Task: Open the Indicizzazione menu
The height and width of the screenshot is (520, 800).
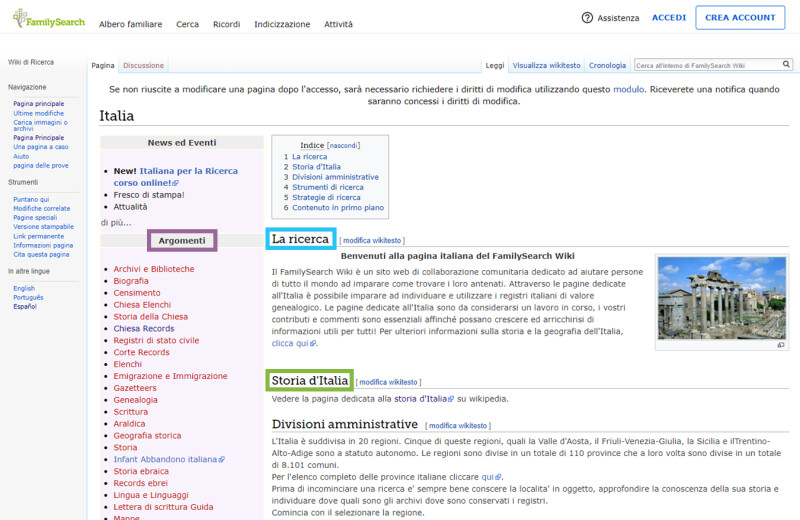Action: (x=282, y=24)
